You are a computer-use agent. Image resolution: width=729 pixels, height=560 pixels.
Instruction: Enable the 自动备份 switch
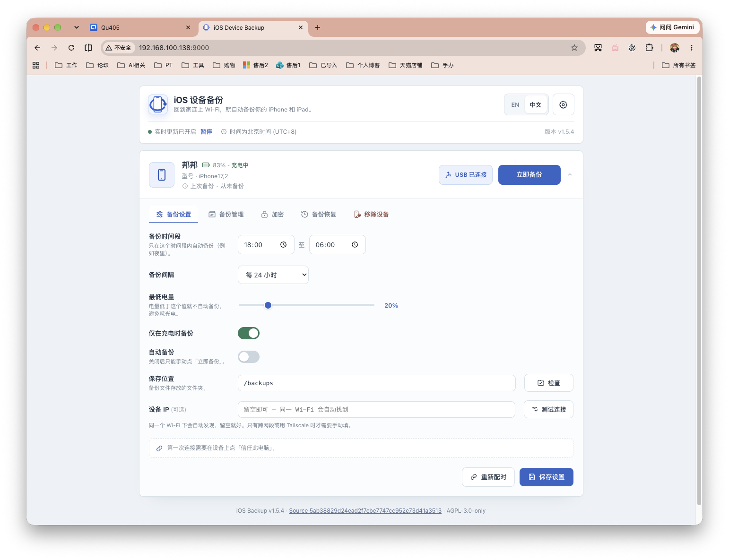tap(249, 357)
